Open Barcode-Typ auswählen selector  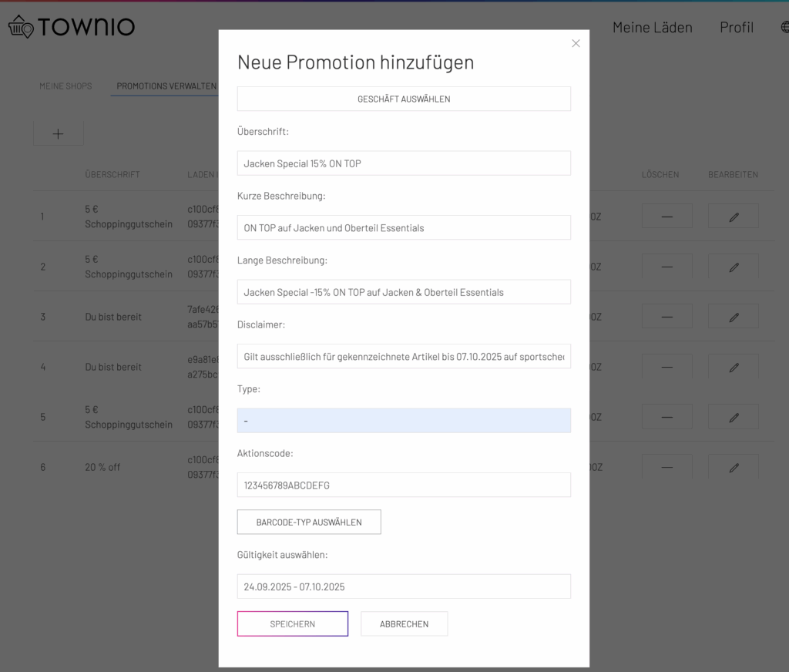(x=309, y=522)
